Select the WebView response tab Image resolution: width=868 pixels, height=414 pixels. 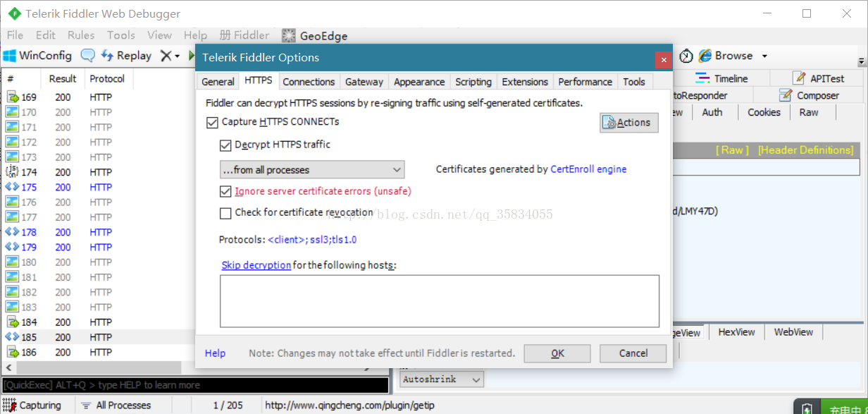pyautogui.click(x=793, y=332)
